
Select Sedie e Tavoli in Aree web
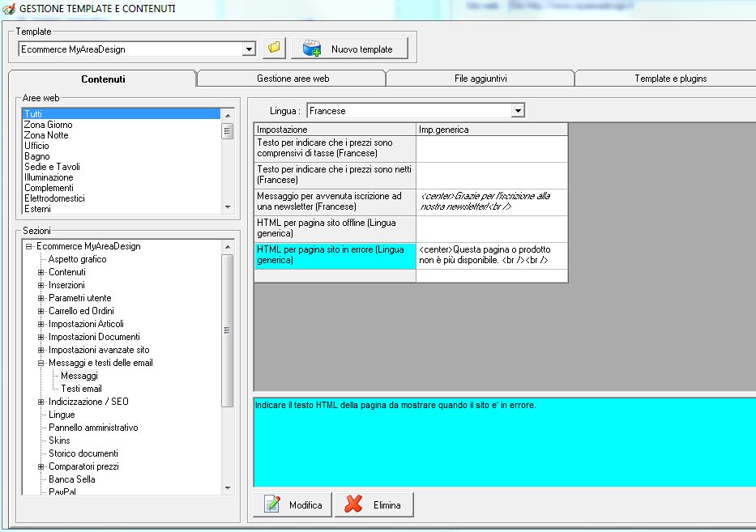pyautogui.click(x=122, y=168)
